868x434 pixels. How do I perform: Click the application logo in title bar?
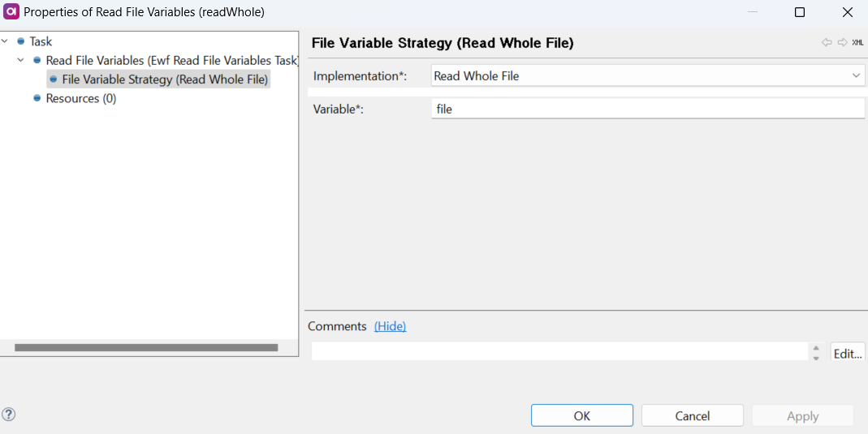11,12
